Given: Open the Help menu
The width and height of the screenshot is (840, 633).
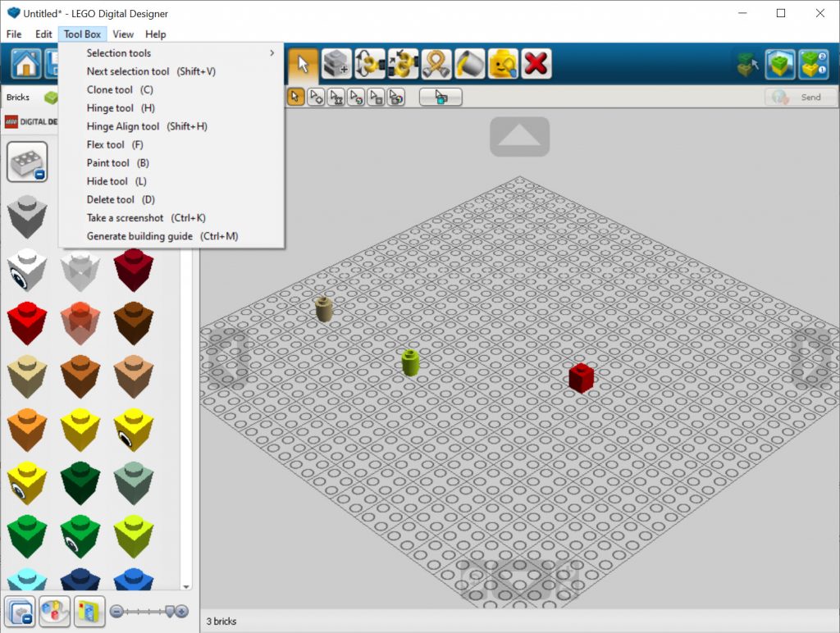Looking at the screenshot, I should click(x=155, y=34).
